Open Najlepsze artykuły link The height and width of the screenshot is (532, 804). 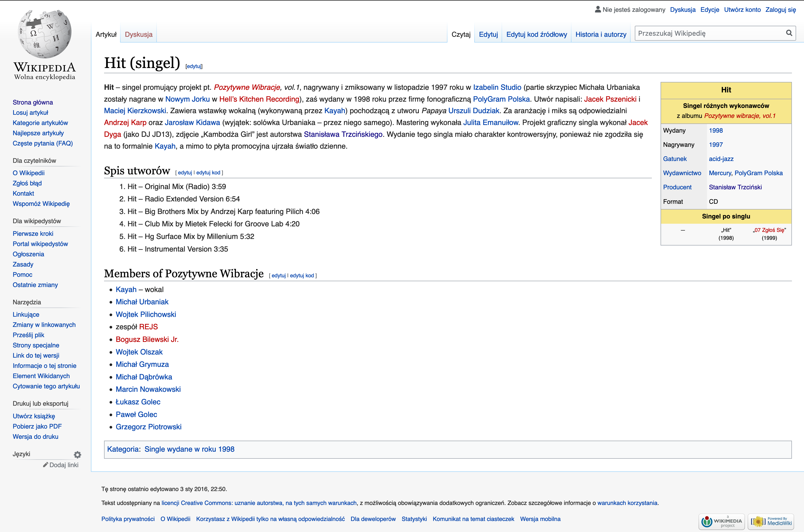pyautogui.click(x=38, y=133)
